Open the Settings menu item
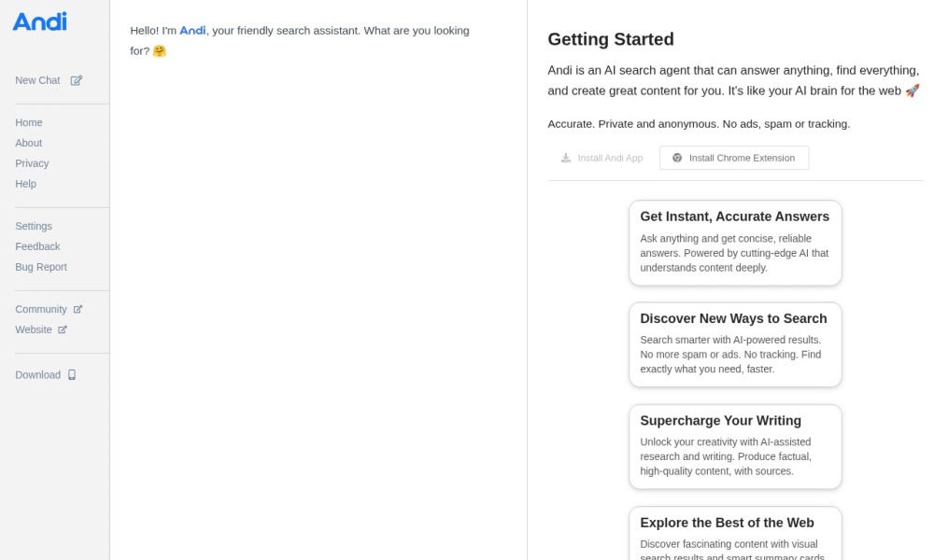Image resolution: width=934 pixels, height=560 pixels. pyautogui.click(x=34, y=227)
